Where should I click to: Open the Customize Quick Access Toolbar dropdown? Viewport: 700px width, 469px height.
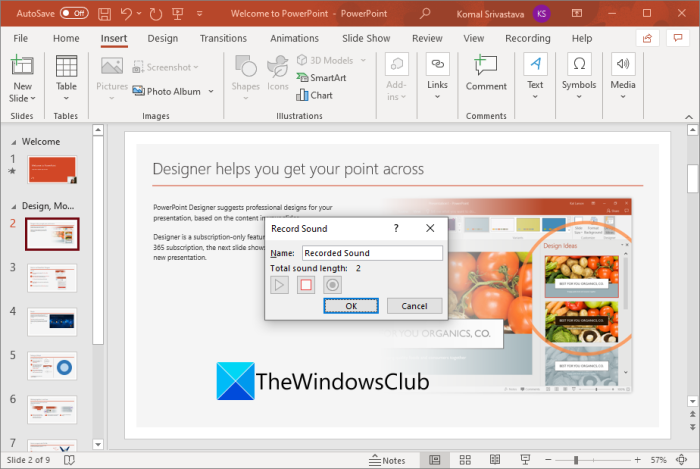199,14
